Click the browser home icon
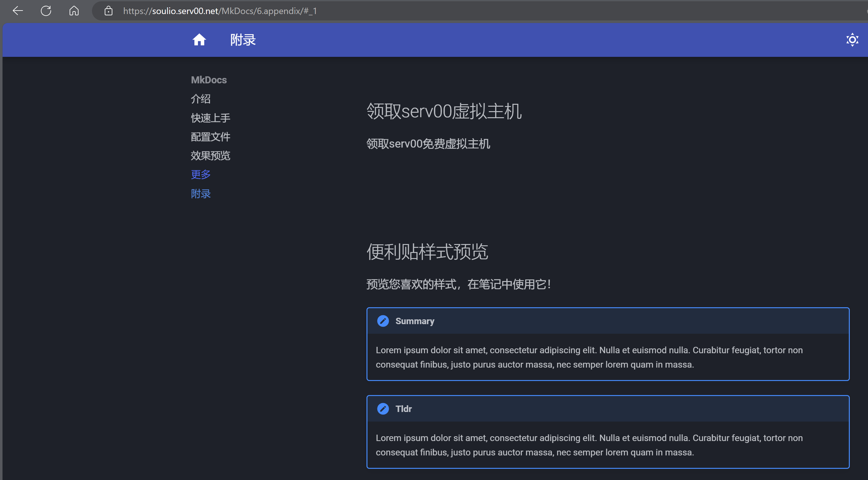This screenshot has width=868, height=480. click(x=74, y=11)
